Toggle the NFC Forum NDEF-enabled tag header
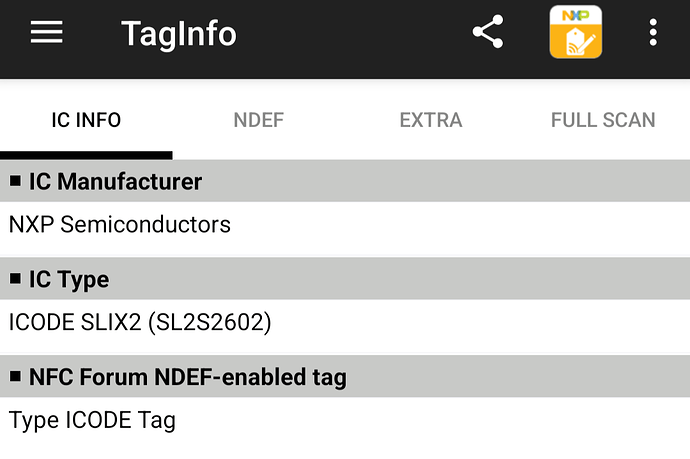Image resolution: width=690 pixels, height=459 pixels. (x=345, y=377)
